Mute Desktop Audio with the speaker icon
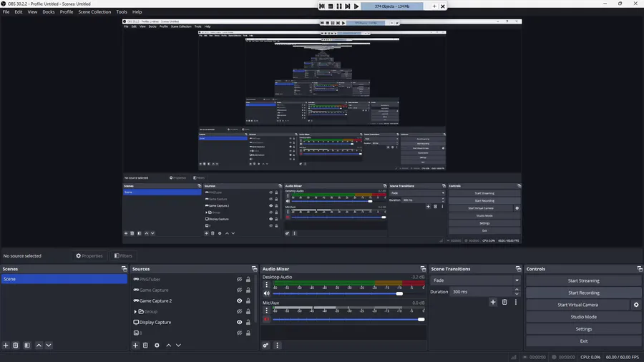The width and height of the screenshot is (644, 362). pos(267,293)
